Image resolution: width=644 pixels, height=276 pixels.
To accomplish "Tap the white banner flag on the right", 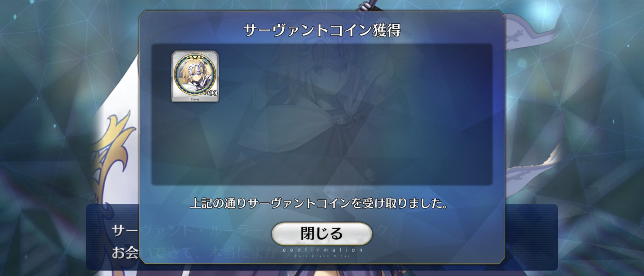I will click(531, 32).
